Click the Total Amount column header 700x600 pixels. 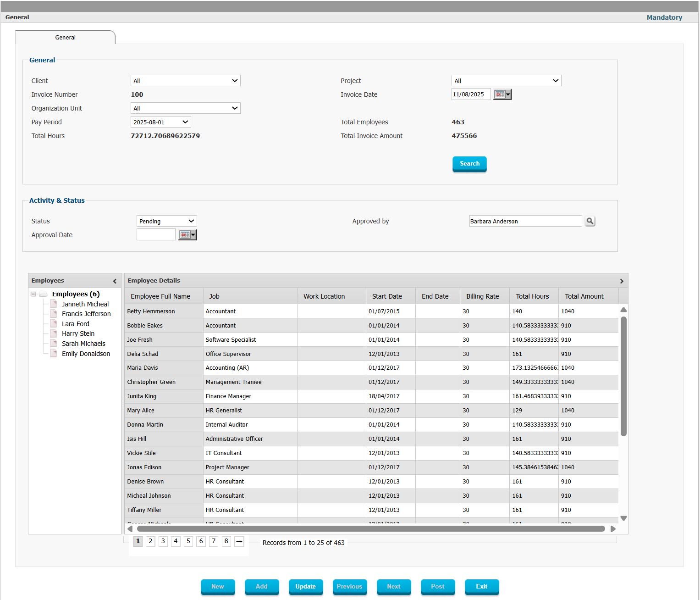point(588,296)
